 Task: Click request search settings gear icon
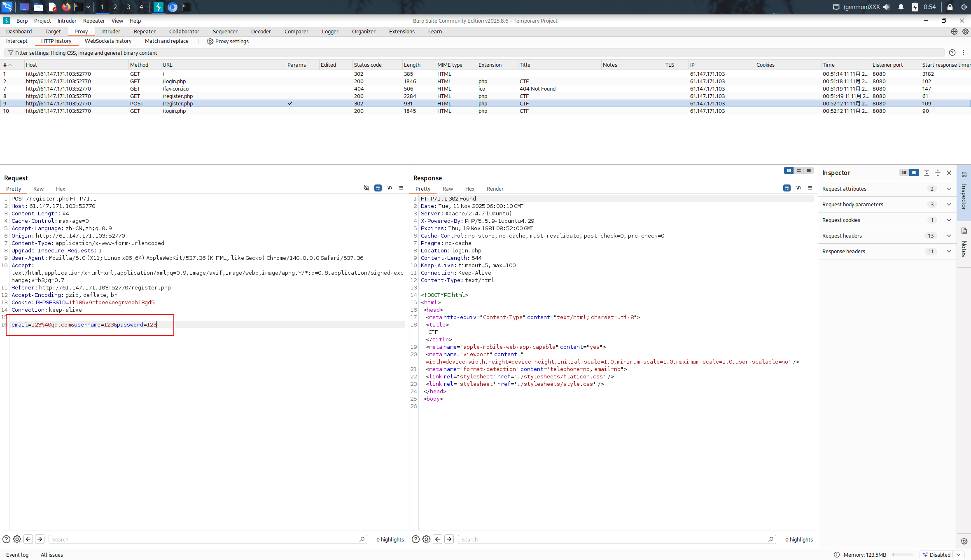tap(17, 539)
